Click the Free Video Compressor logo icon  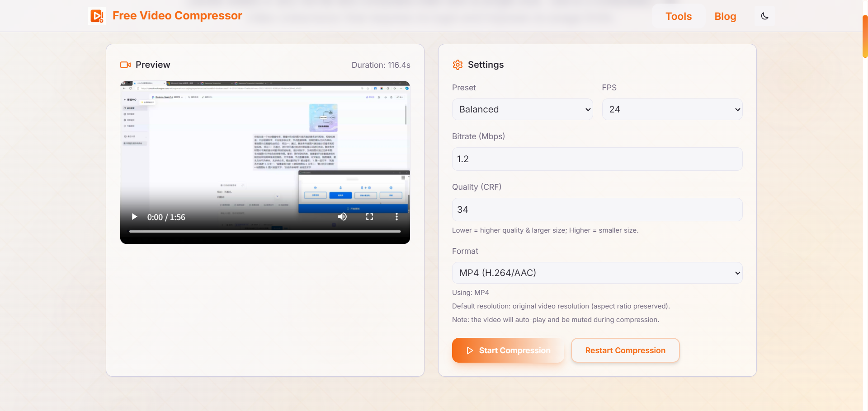coord(97,16)
